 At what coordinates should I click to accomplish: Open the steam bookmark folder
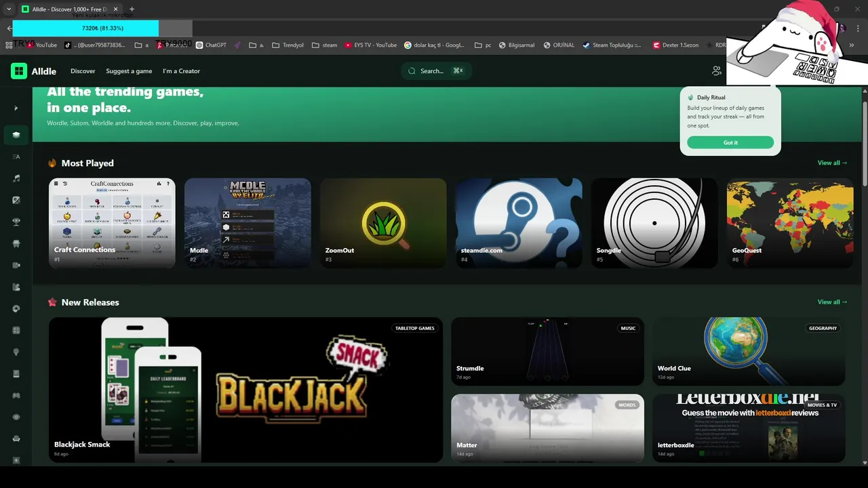(x=325, y=45)
